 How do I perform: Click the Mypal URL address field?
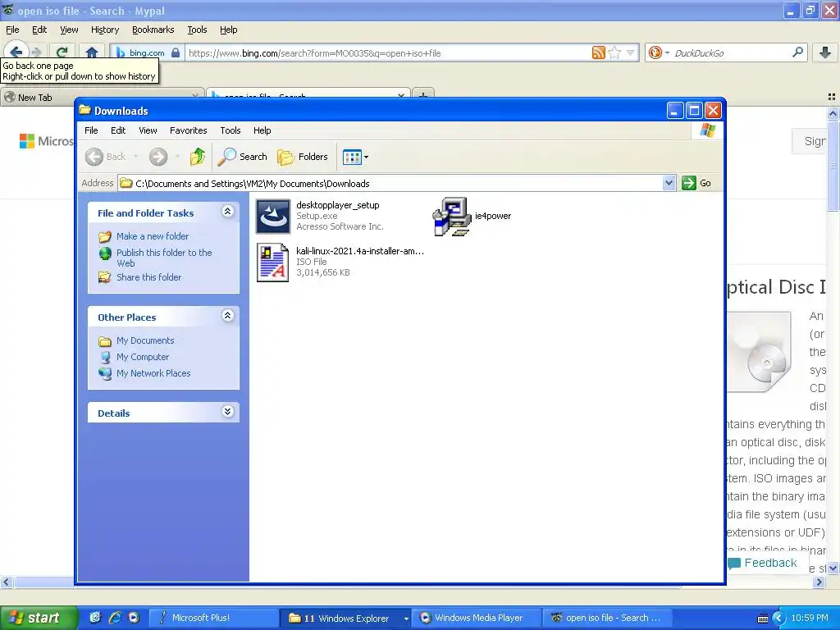click(387, 53)
